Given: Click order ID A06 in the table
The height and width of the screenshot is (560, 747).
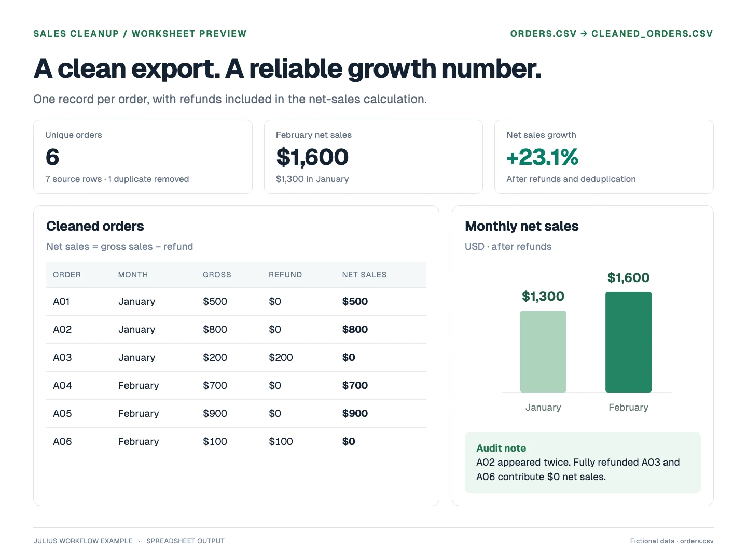Looking at the screenshot, I should click(62, 442).
